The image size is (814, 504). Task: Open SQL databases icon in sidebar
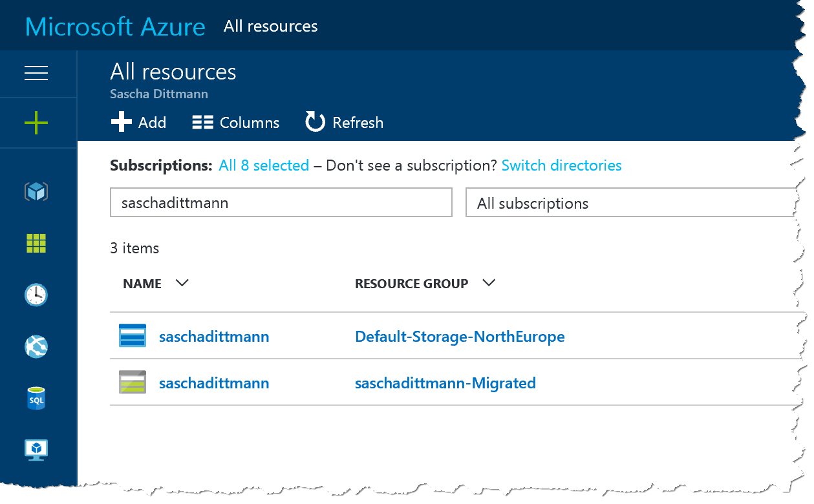(36, 398)
